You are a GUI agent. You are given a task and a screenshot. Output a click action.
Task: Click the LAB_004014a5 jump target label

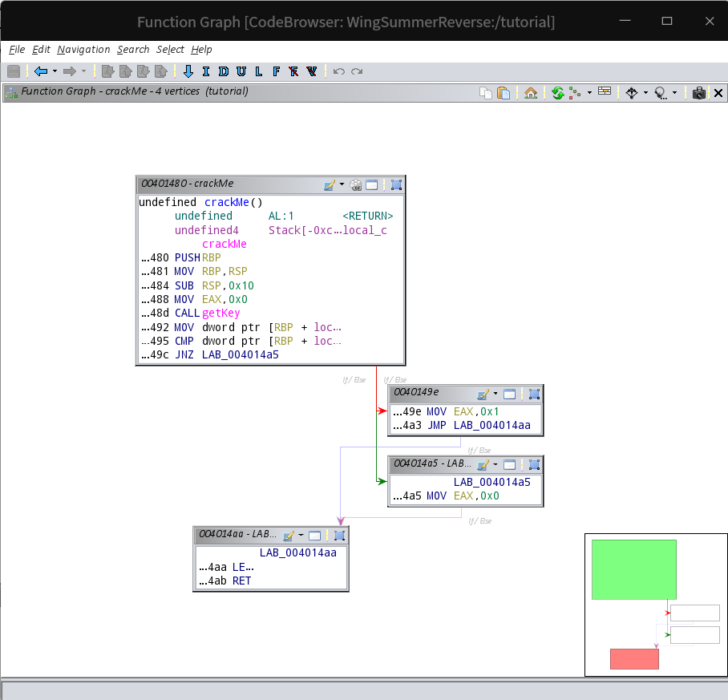(240, 355)
